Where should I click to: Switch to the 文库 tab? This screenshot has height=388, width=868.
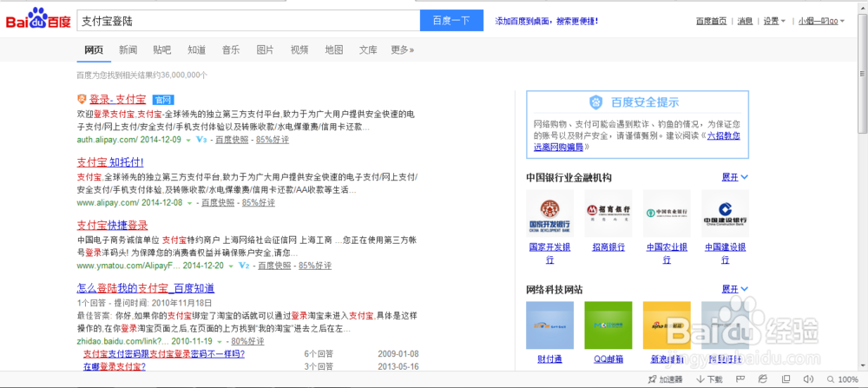[x=368, y=49]
